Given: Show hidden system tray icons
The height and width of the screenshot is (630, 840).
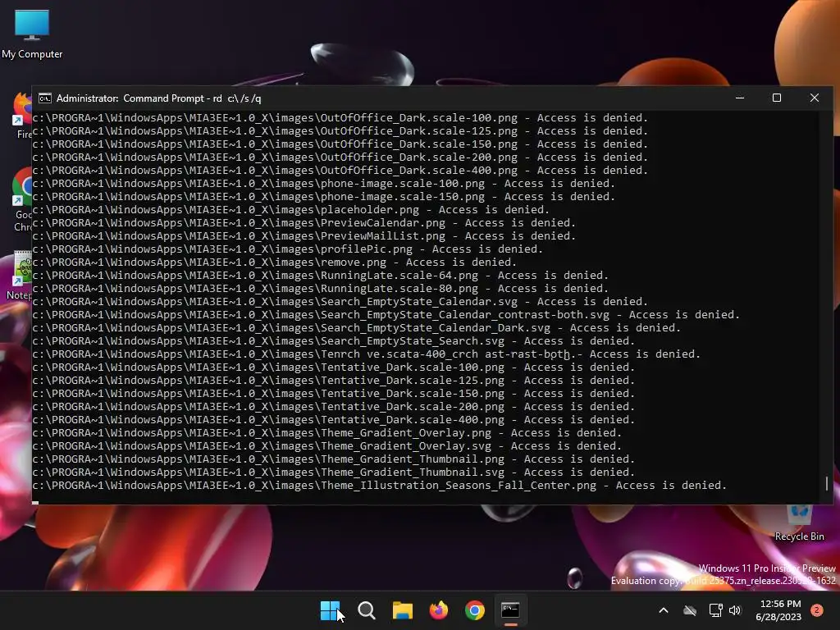Looking at the screenshot, I should (x=663, y=610).
